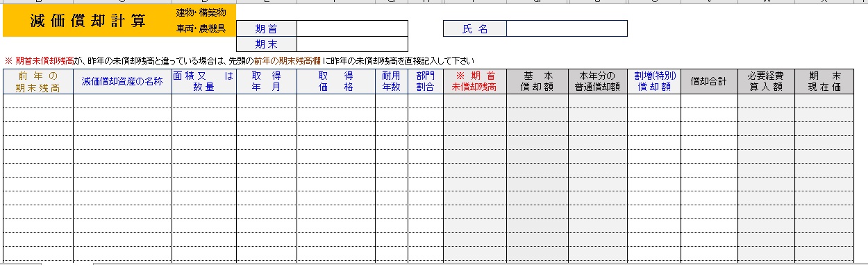This screenshot has width=868, height=267.
Task: Click the 期首 label cell
Action: pos(267,28)
